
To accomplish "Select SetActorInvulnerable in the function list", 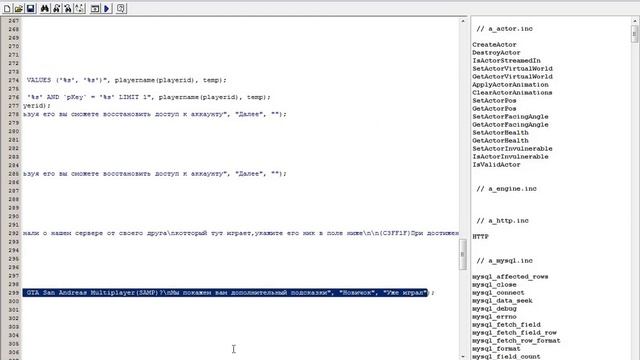I will click(512, 149).
